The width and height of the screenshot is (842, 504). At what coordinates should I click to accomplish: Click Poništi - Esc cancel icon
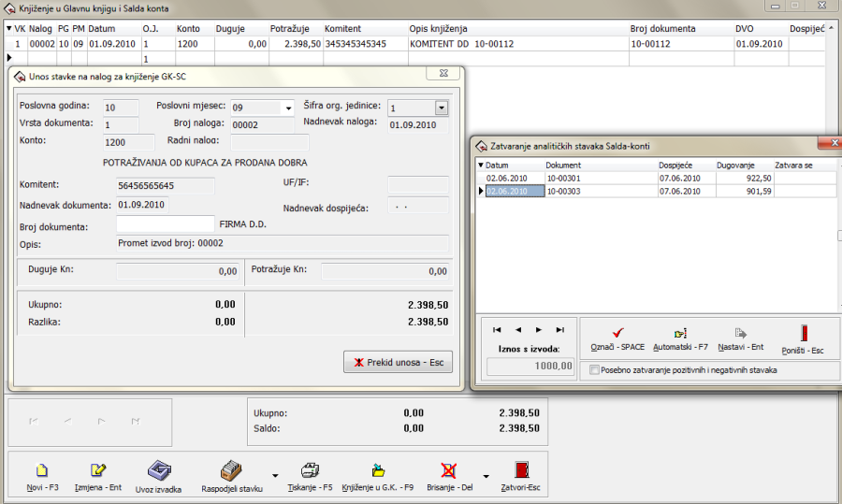coord(804,333)
